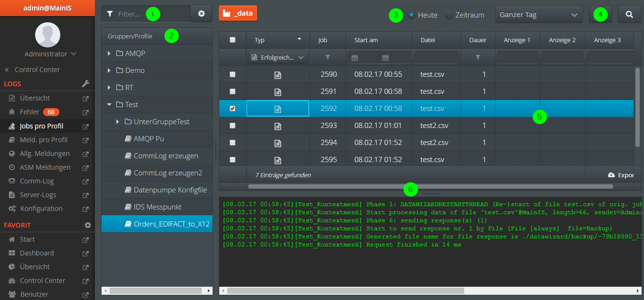
Task: Check the box for job 2590
Action: click(x=233, y=74)
